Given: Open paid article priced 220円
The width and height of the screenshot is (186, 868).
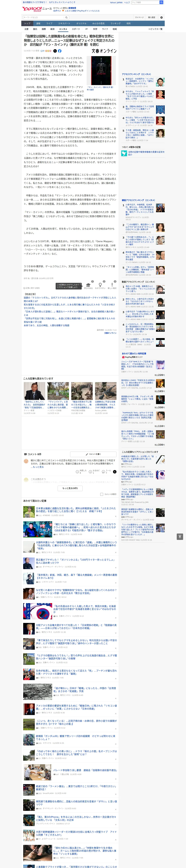Looking at the screenshot, I should pos(137,365).
